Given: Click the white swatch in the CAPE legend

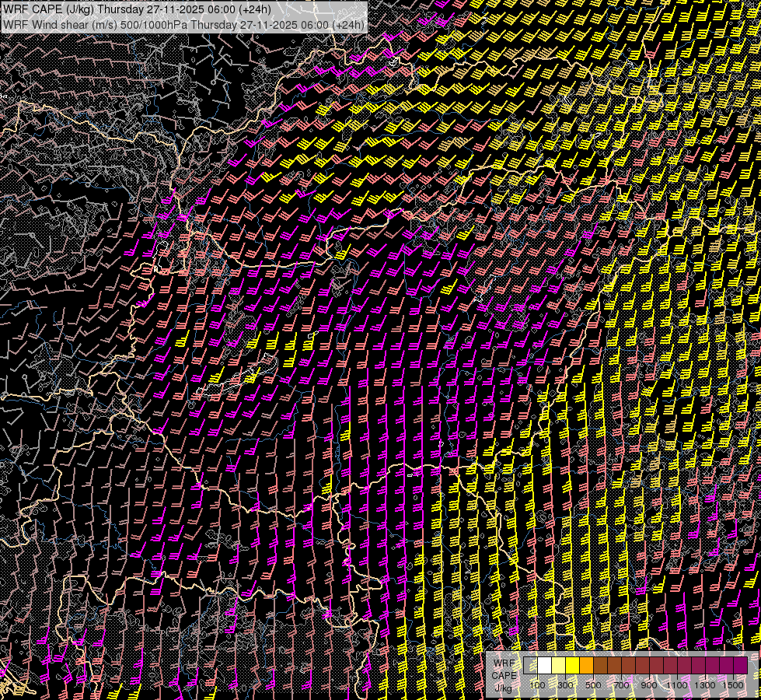Looking at the screenshot, I should click(x=545, y=666).
